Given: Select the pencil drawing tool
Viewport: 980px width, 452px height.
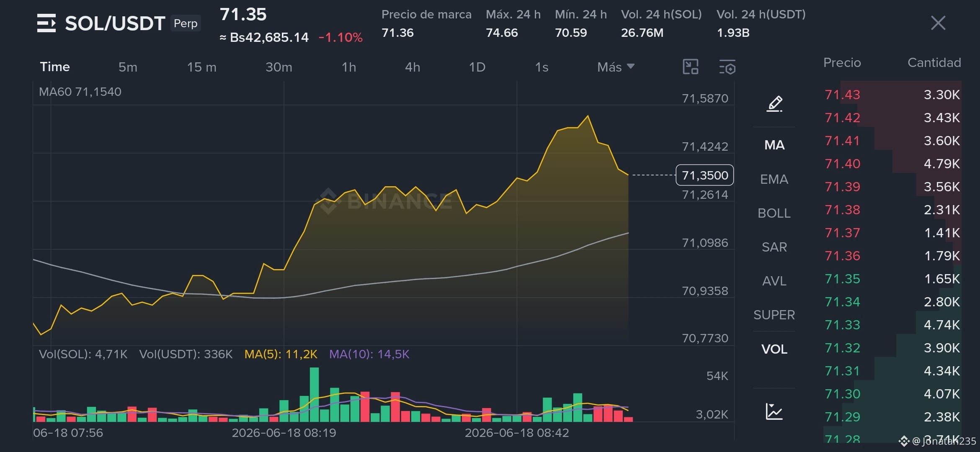Looking at the screenshot, I should click(x=774, y=103).
